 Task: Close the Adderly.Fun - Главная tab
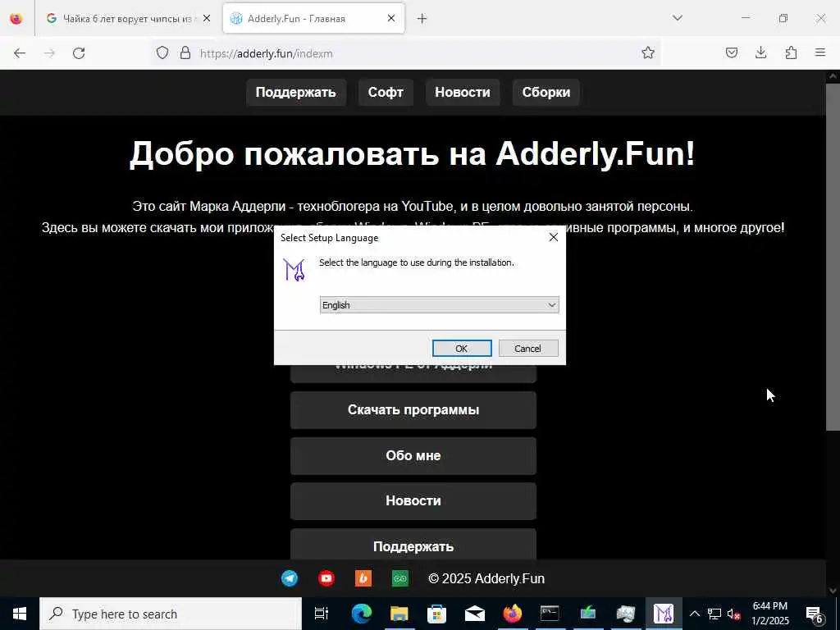(391, 18)
